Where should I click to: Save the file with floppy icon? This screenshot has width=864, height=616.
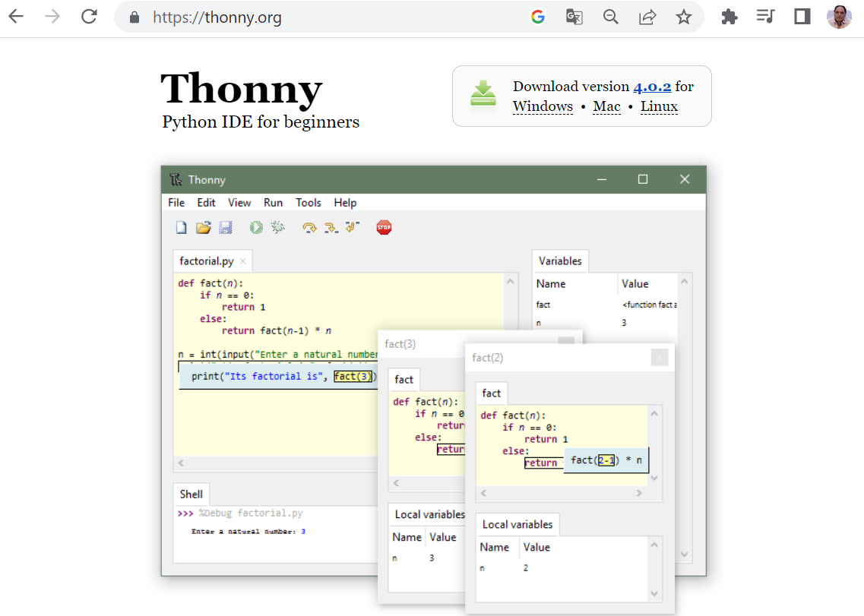coord(226,228)
